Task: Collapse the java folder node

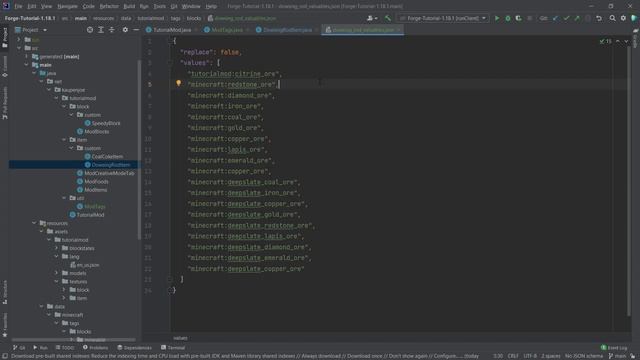Action: 34,73
